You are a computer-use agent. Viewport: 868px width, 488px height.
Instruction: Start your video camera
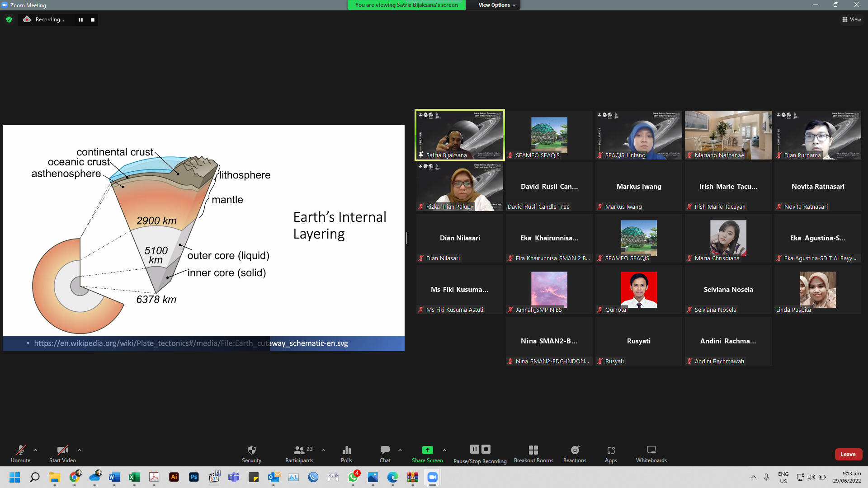[62, 453]
